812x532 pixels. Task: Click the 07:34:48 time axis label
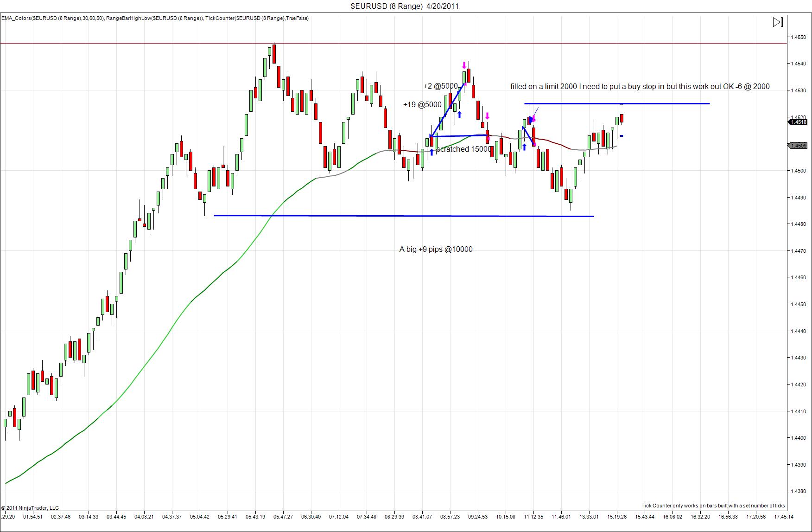367,517
